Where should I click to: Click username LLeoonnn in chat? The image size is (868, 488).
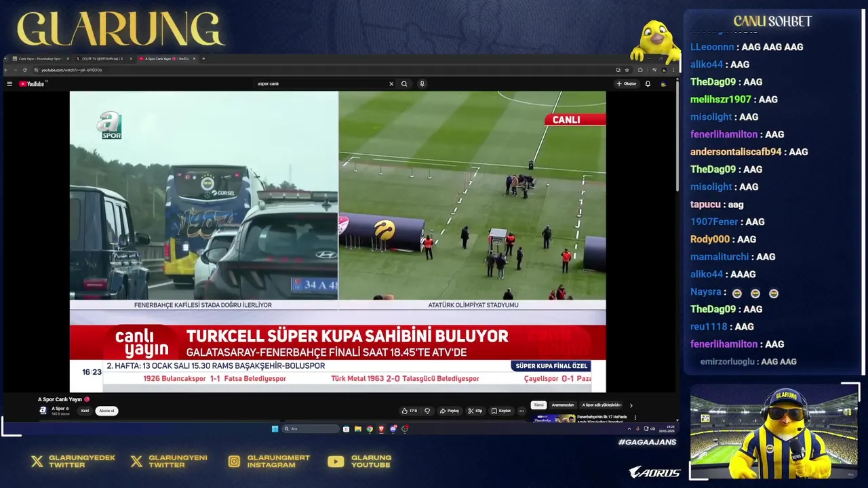coord(712,47)
